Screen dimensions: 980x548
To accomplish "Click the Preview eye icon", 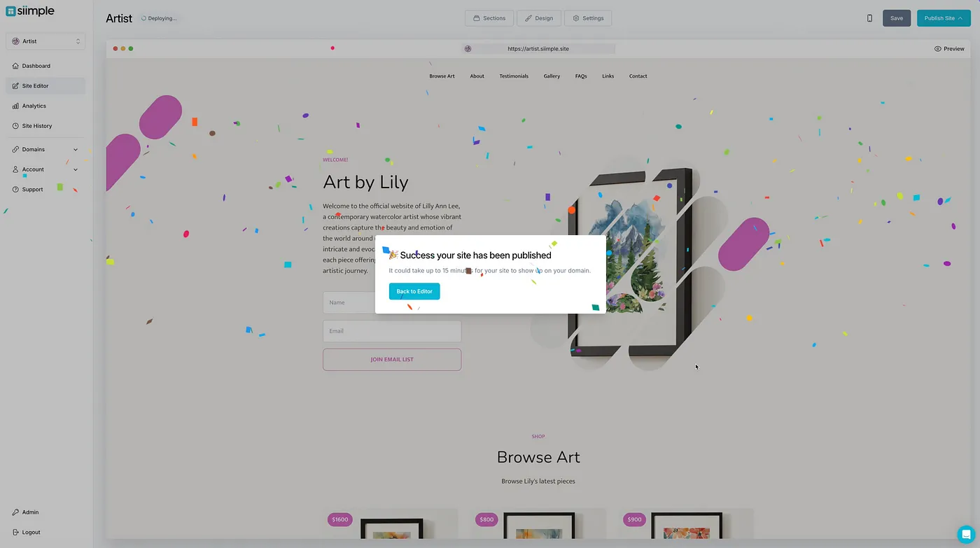I will click(x=938, y=49).
